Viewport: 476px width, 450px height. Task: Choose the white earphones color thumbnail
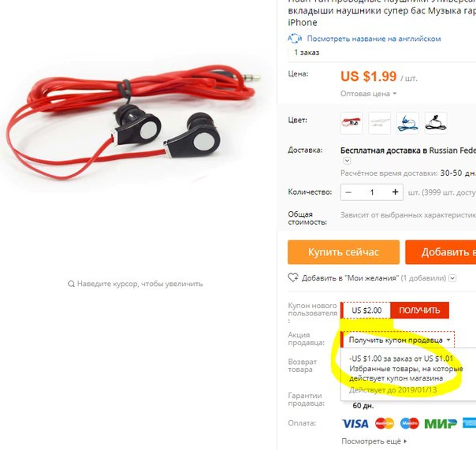click(x=380, y=123)
